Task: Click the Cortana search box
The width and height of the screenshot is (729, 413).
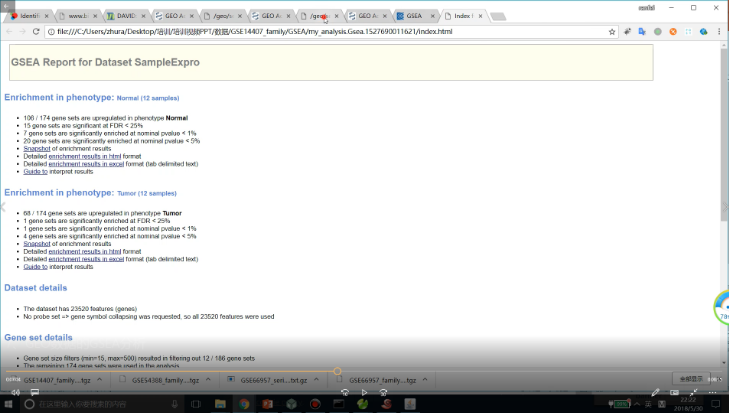Action: (102, 404)
